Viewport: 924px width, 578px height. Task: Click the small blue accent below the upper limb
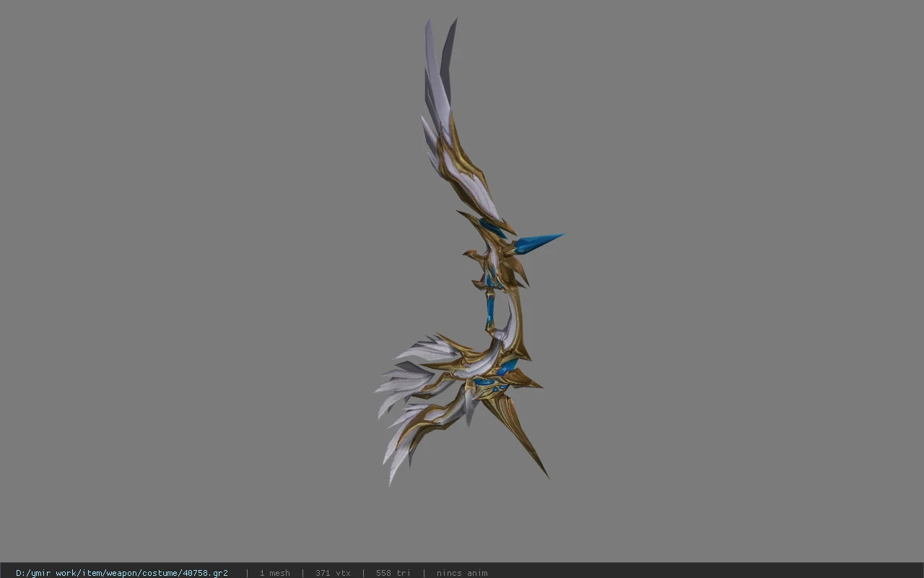pos(493,228)
